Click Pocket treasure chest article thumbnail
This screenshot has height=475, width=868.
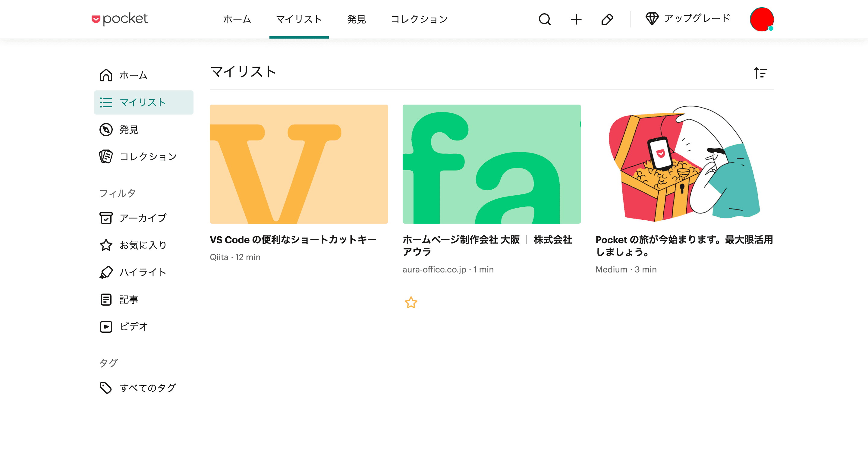point(684,164)
